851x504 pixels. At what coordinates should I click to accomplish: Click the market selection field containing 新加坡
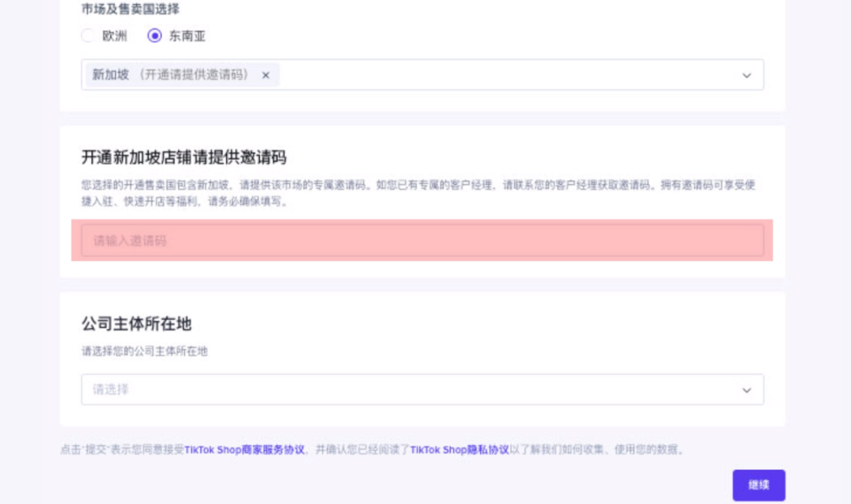(x=473, y=75)
